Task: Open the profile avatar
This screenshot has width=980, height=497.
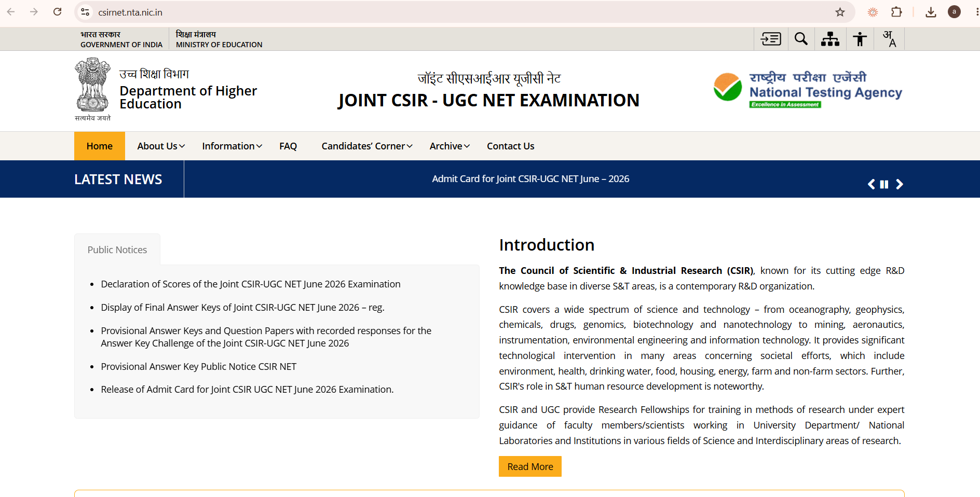Action: [954, 12]
